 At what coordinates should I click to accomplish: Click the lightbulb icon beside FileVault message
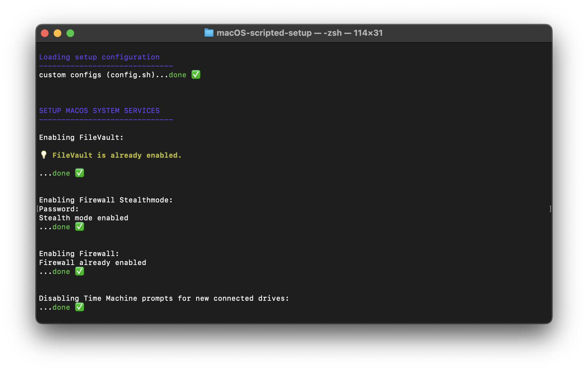pos(44,155)
